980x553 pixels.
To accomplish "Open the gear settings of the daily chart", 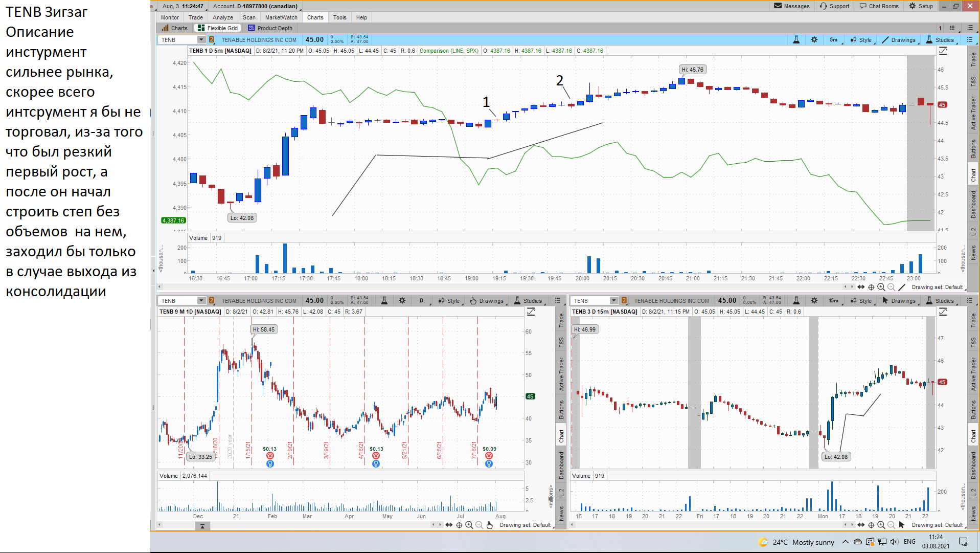I will click(402, 301).
